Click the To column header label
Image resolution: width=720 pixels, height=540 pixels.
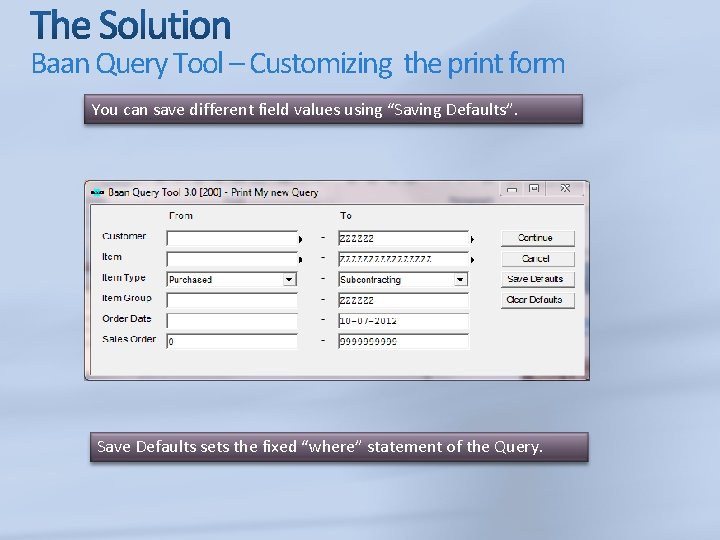click(346, 216)
